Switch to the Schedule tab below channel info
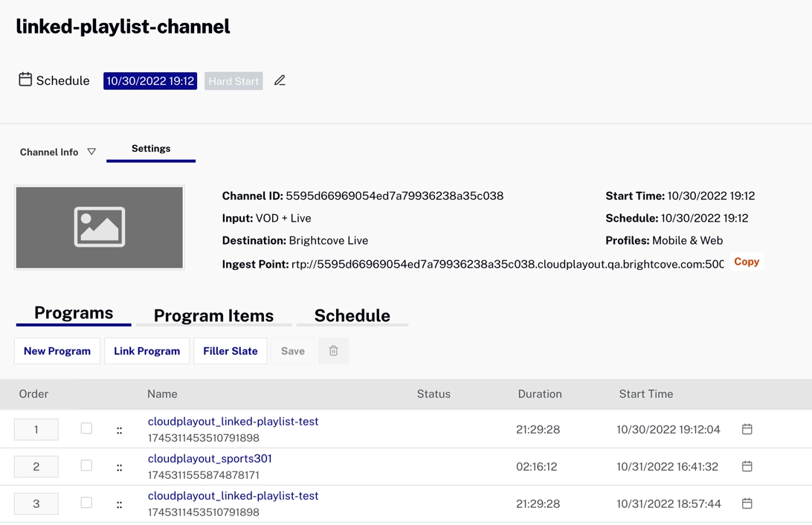 tap(352, 315)
